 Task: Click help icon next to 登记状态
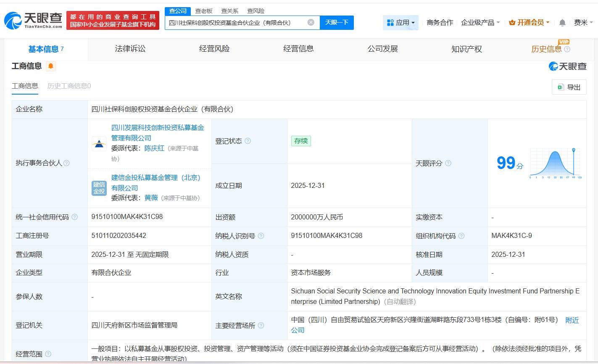tap(248, 141)
